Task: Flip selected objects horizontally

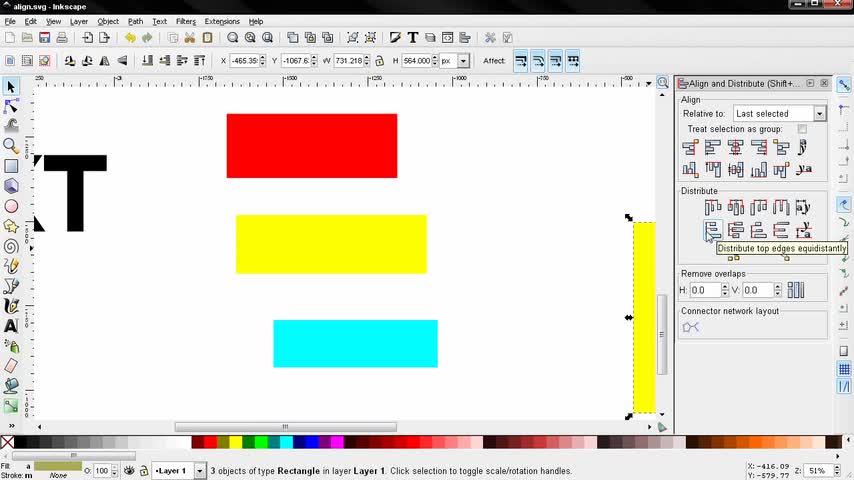Action: pos(105,60)
